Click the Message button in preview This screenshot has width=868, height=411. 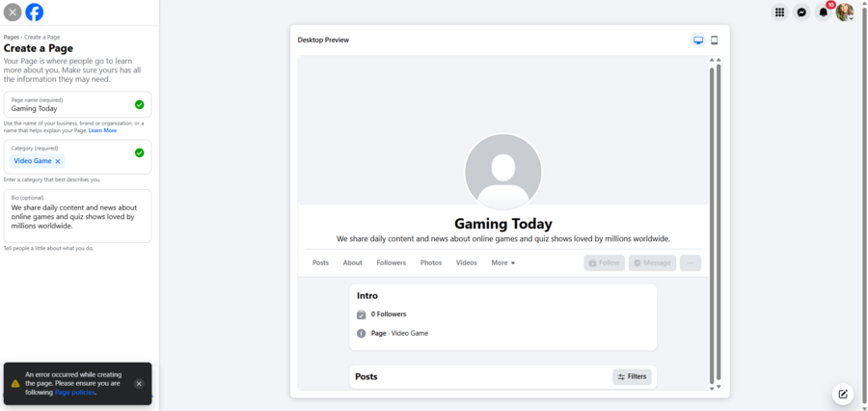click(652, 263)
